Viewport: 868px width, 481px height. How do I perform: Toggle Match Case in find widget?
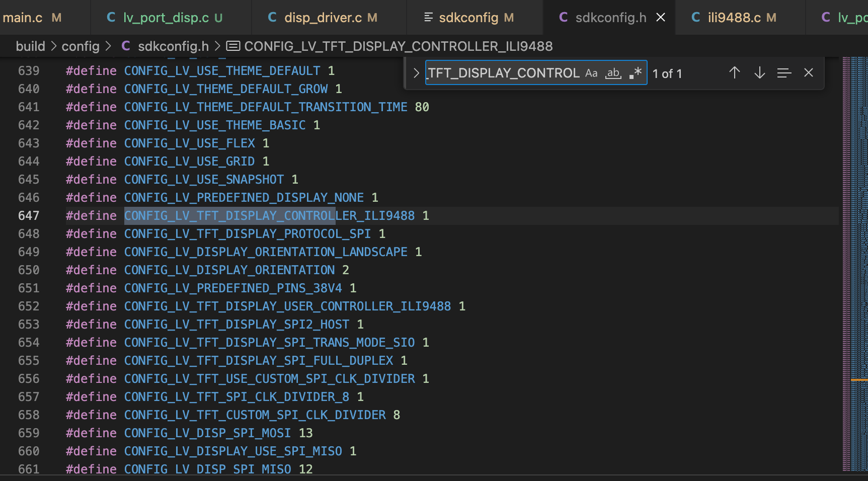coord(591,73)
